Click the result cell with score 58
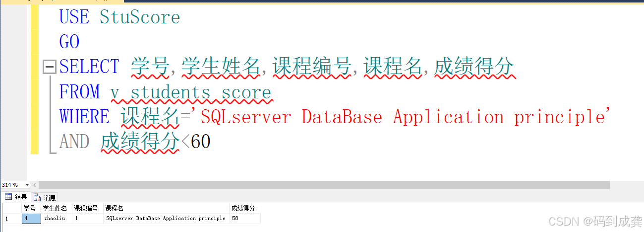The width and height of the screenshot is (644, 232). point(244,218)
